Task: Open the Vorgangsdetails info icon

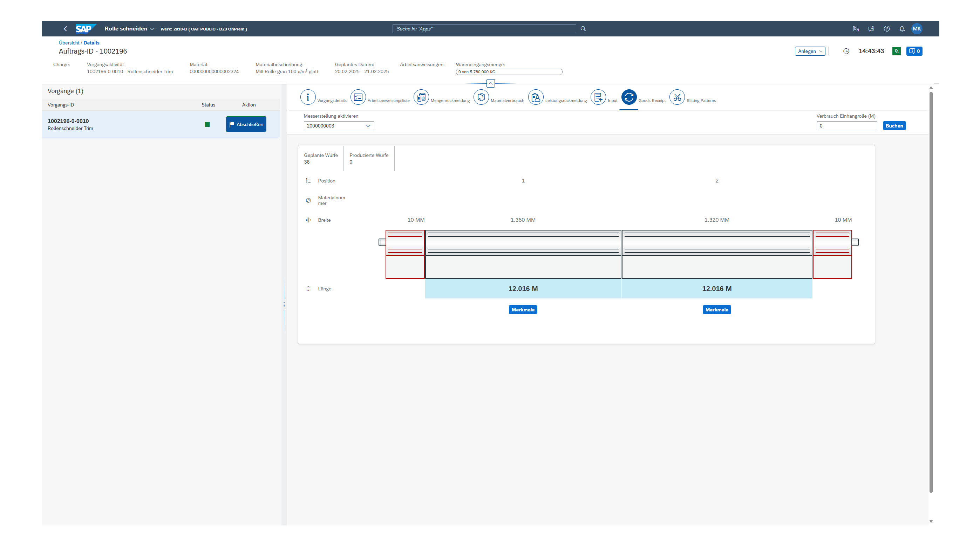Action: coord(308,97)
